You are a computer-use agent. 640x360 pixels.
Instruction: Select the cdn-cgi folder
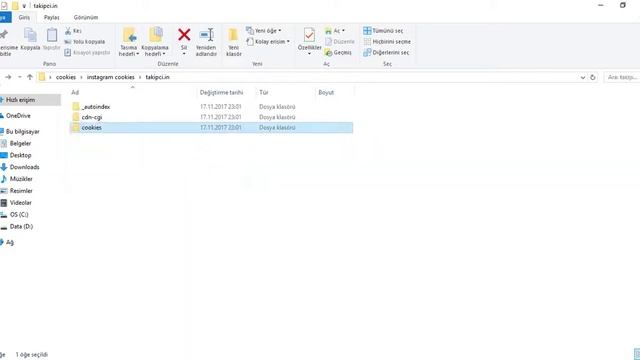click(x=92, y=117)
